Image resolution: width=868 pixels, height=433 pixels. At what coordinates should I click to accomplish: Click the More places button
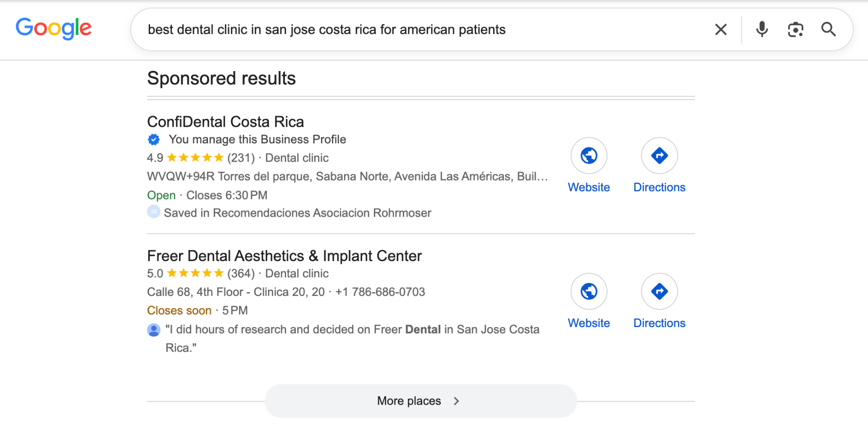[x=420, y=401]
